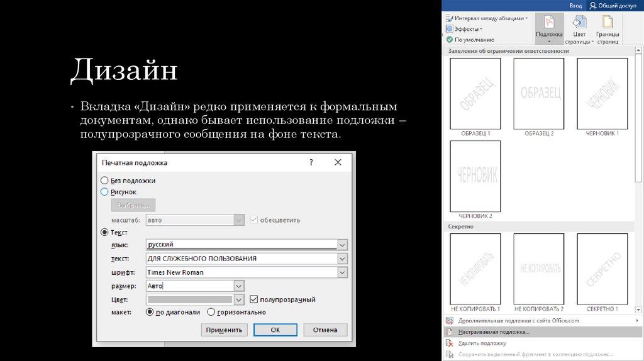Choose the горизонтально layout option
Screen dimensions: 644x361
pyautogui.click(x=211, y=312)
